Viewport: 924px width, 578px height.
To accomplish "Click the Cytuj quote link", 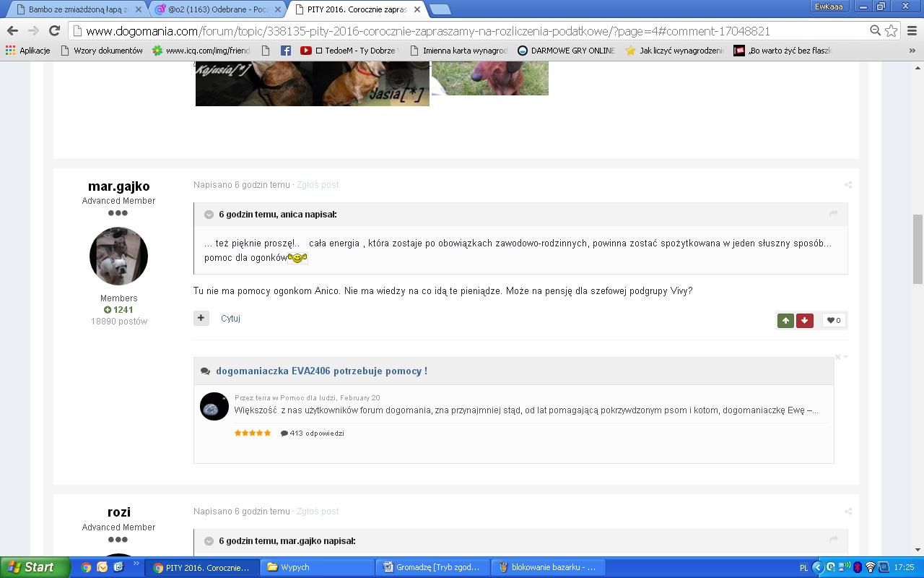I will click(230, 318).
